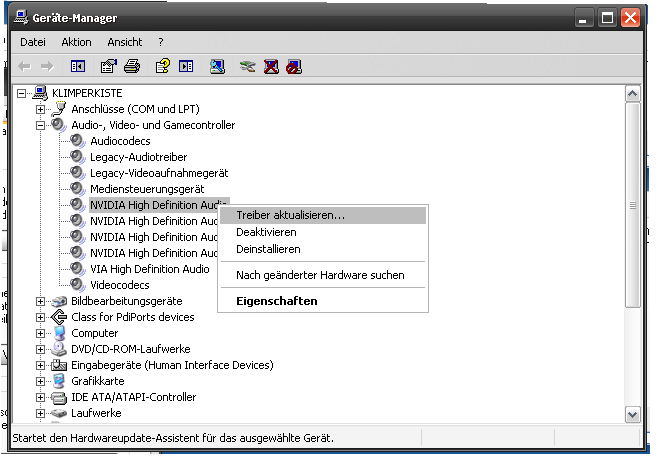660x464 pixels.
Task: Click the Uninstall device toolbar icon (red X)
Action: coord(271,67)
